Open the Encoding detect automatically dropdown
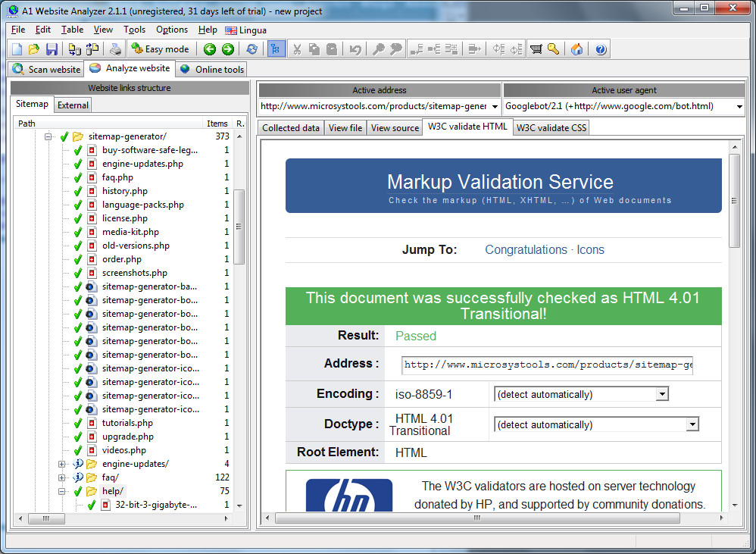756x554 pixels. (x=662, y=394)
